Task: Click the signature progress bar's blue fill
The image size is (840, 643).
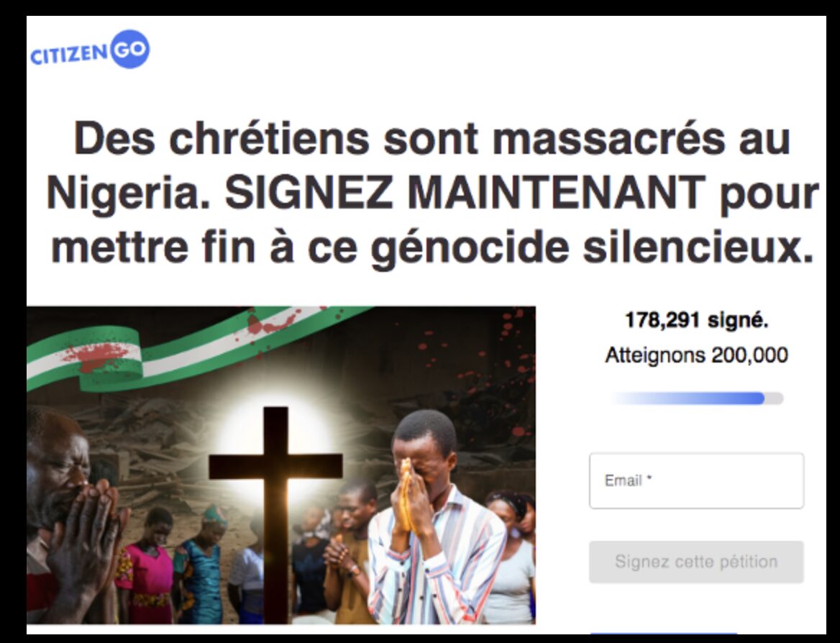Action: (688, 398)
